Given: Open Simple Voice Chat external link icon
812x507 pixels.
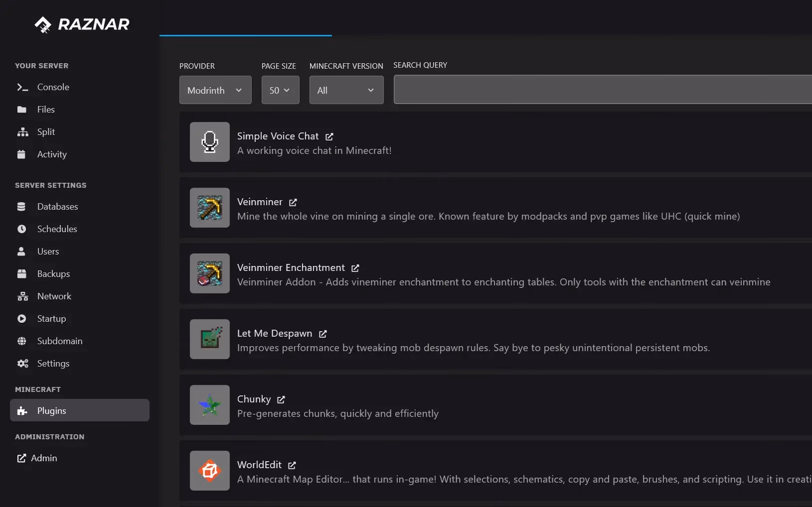Looking at the screenshot, I should pyautogui.click(x=329, y=136).
